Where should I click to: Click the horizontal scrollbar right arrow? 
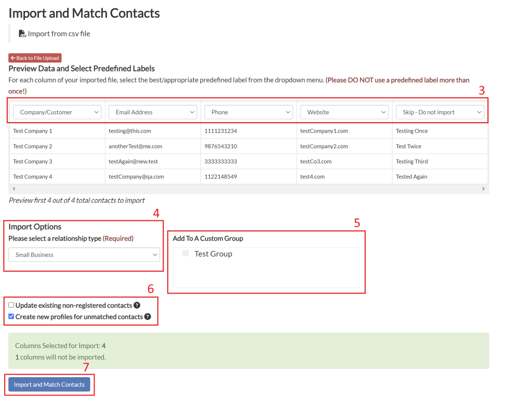(x=484, y=189)
